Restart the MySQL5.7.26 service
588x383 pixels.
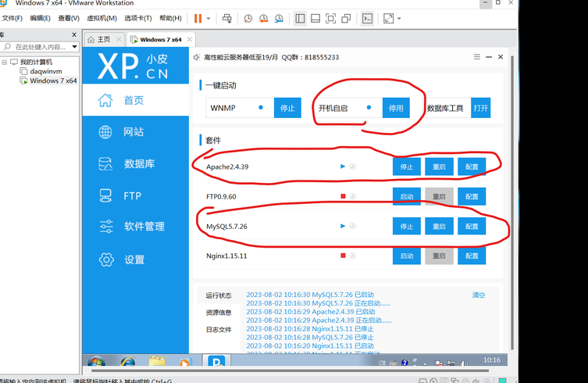(x=439, y=227)
